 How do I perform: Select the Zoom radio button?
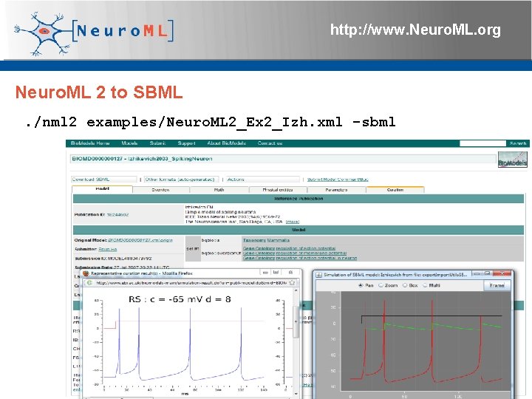381,285
